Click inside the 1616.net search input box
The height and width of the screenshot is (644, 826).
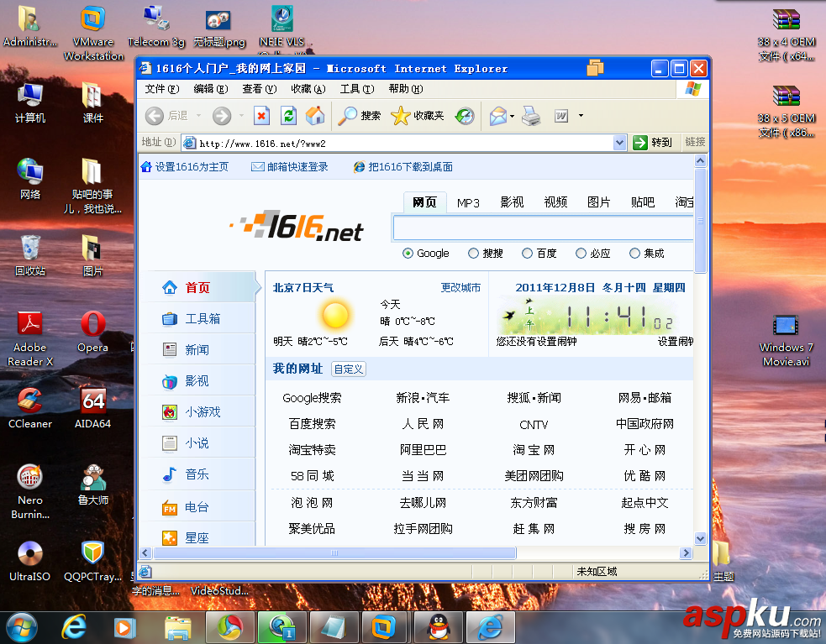pyautogui.click(x=543, y=228)
